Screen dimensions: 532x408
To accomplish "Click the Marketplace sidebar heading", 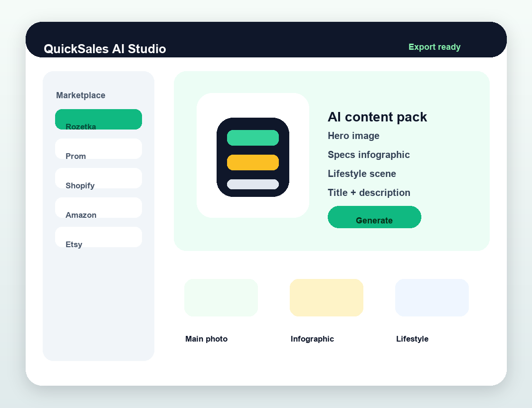I will point(81,95).
